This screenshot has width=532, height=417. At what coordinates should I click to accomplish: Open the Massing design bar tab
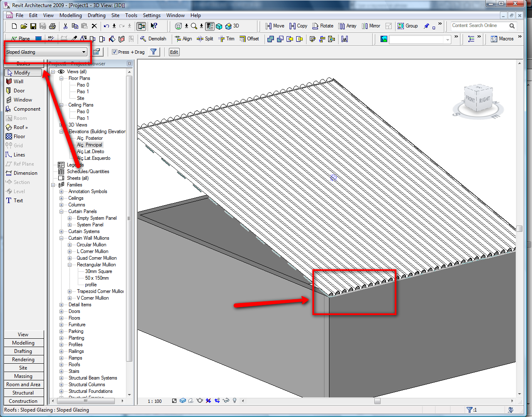pyautogui.click(x=23, y=376)
